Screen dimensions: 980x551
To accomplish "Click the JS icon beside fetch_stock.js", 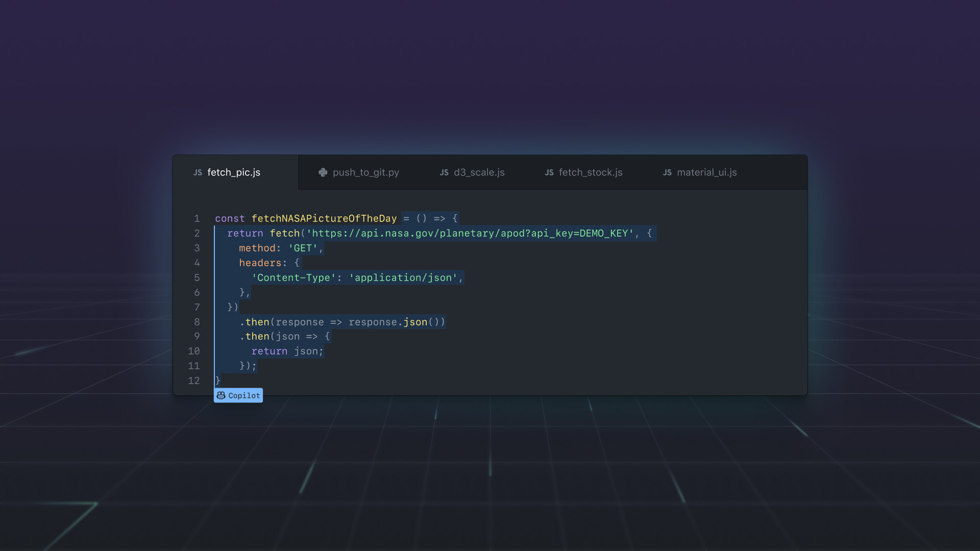I will pyautogui.click(x=549, y=172).
